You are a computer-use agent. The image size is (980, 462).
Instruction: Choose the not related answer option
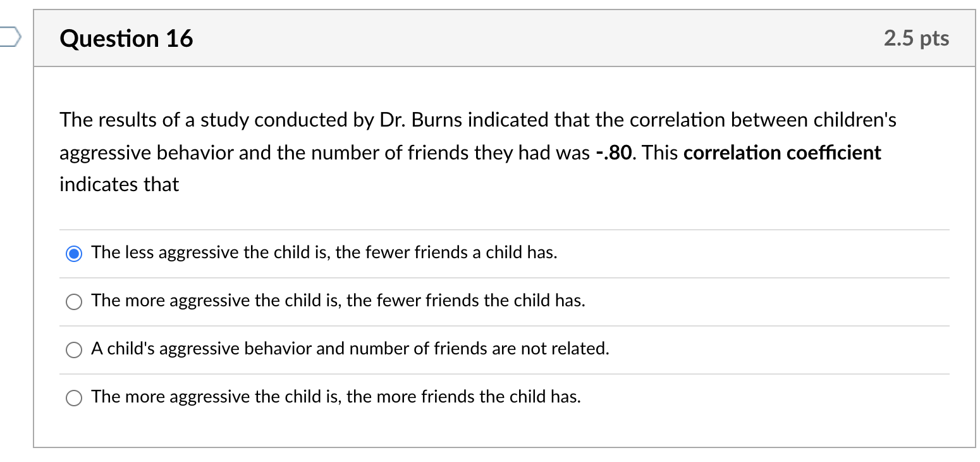[73, 349]
